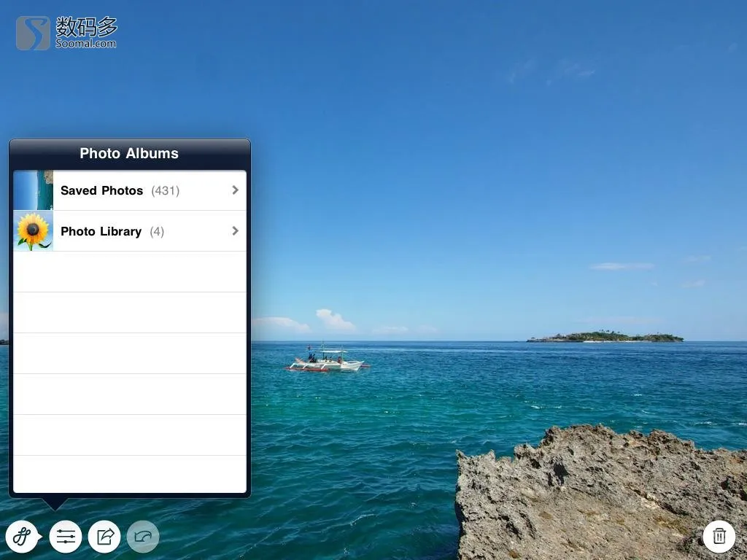Expand Photo Library via its chevron
The image size is (747, 560).
point(235,231)
